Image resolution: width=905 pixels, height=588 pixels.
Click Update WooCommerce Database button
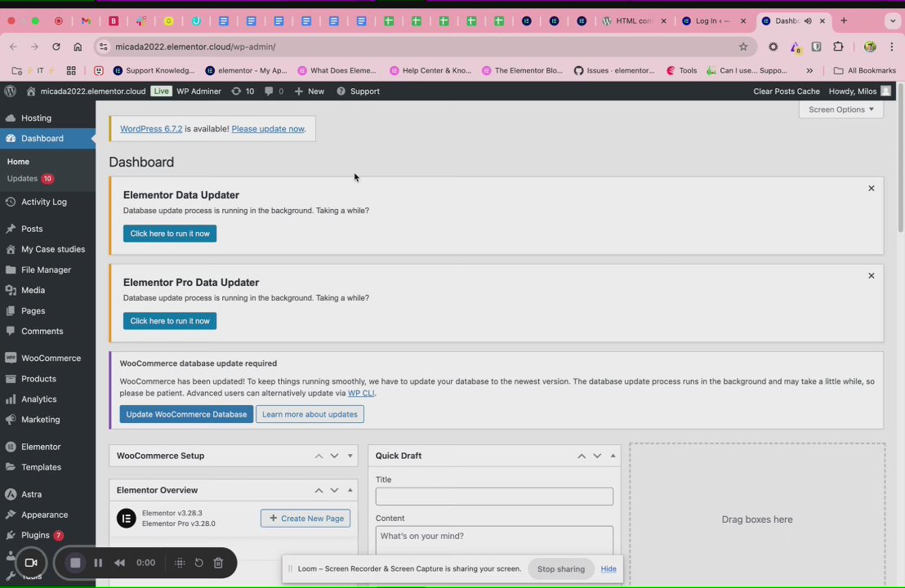click(186, 414)
